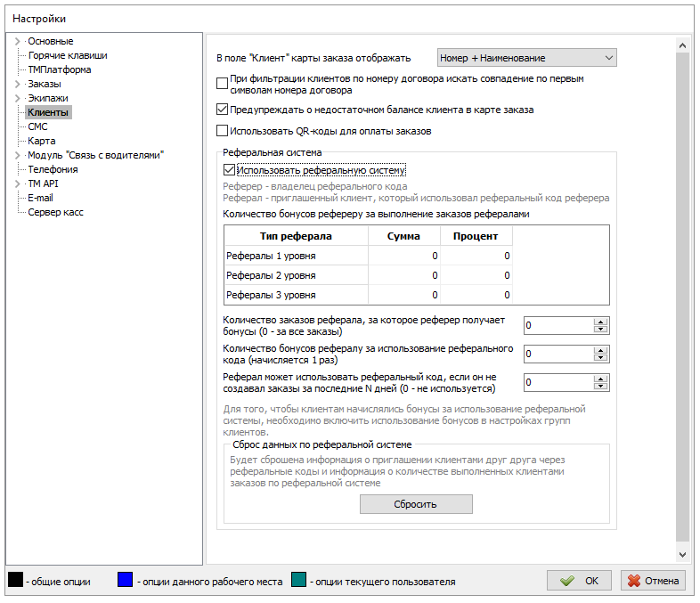The height and width of the screenshot is (603, 700).
Task: Open the Горячие клавиши settings section
Action: tap(61, 55)
